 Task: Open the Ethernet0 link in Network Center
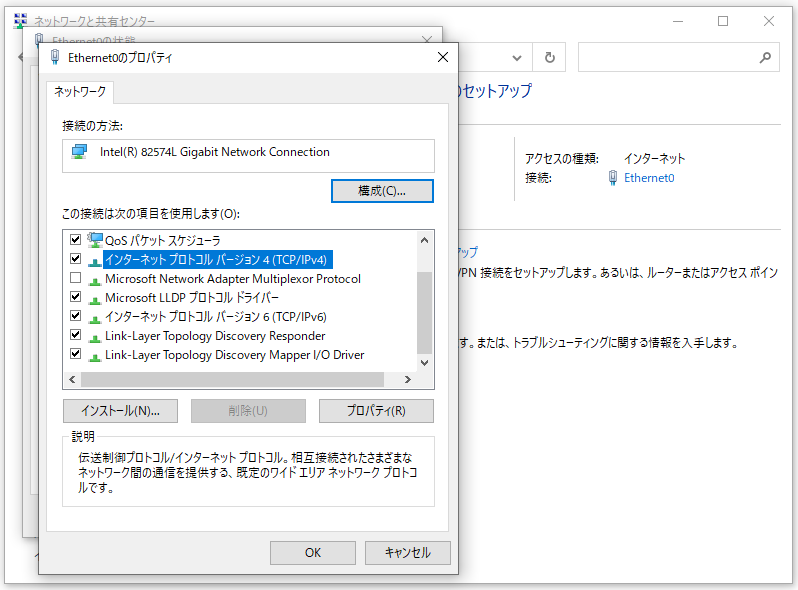coord(649,178)
